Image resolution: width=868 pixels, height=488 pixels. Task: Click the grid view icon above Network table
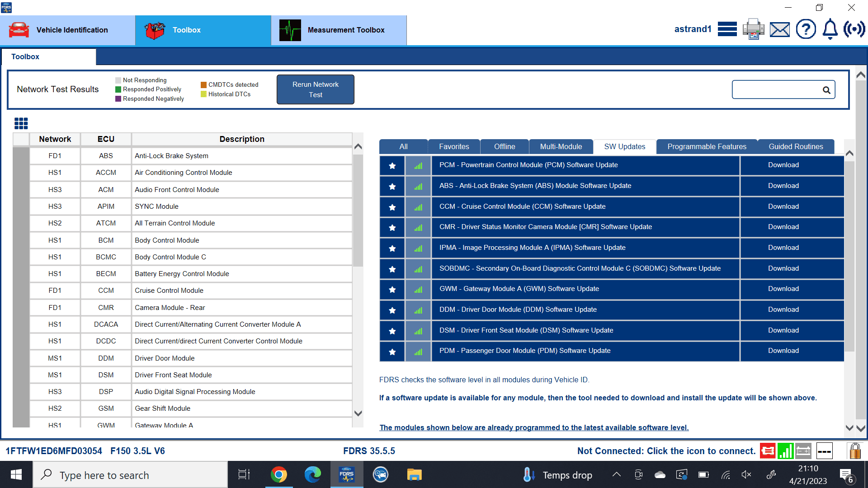[x=21, y=123]
